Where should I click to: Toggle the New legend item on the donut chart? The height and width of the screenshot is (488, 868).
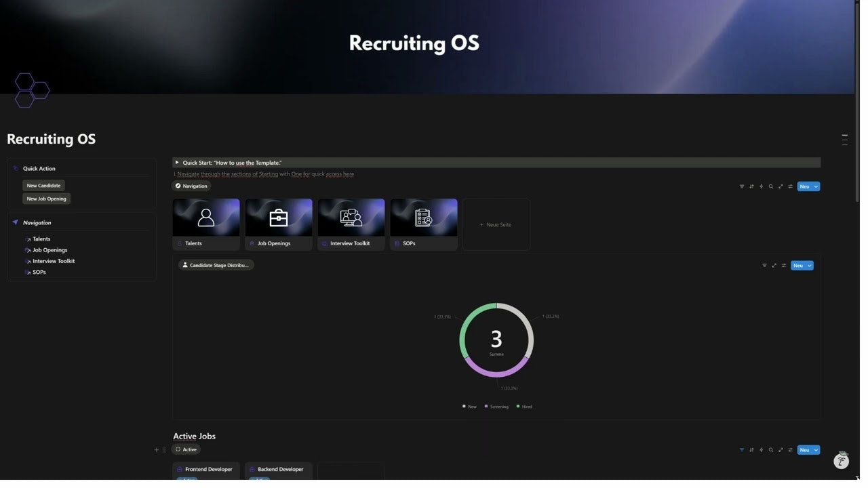pyautogui.click(x=470, y=406)
